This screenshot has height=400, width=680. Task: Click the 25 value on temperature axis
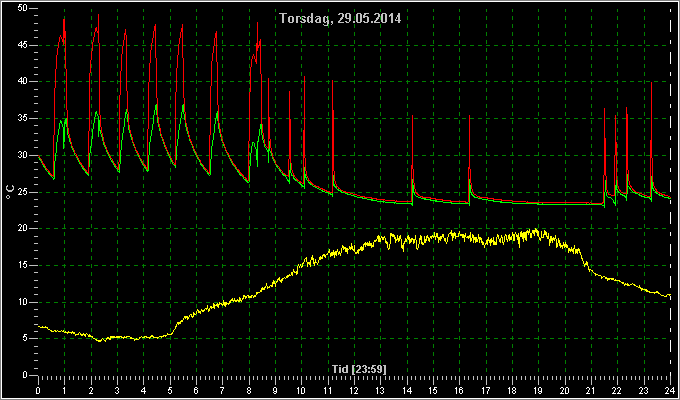click(23, 192)
